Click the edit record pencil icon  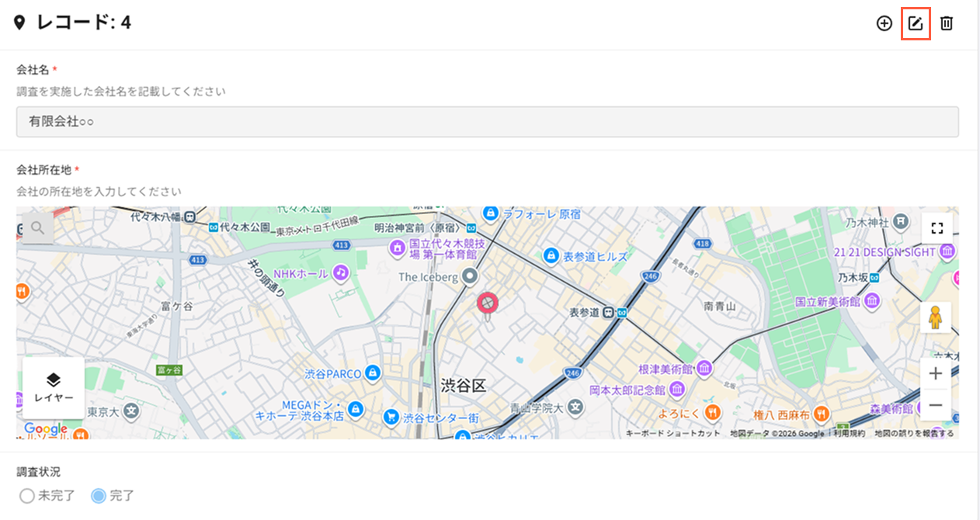[916, 23]
